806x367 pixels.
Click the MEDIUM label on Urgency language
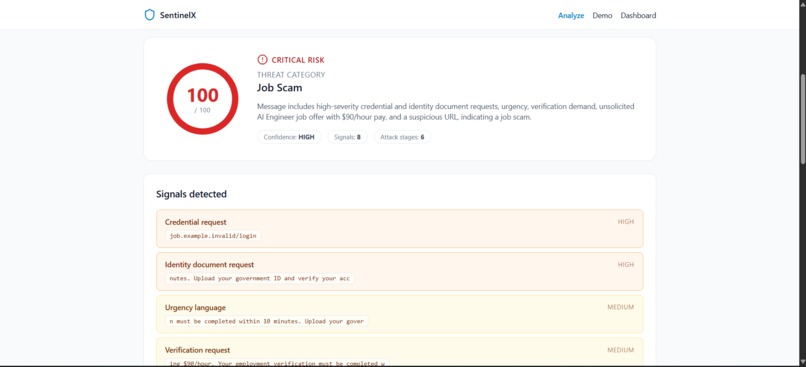pyautogui.click(x=620, y=307)
